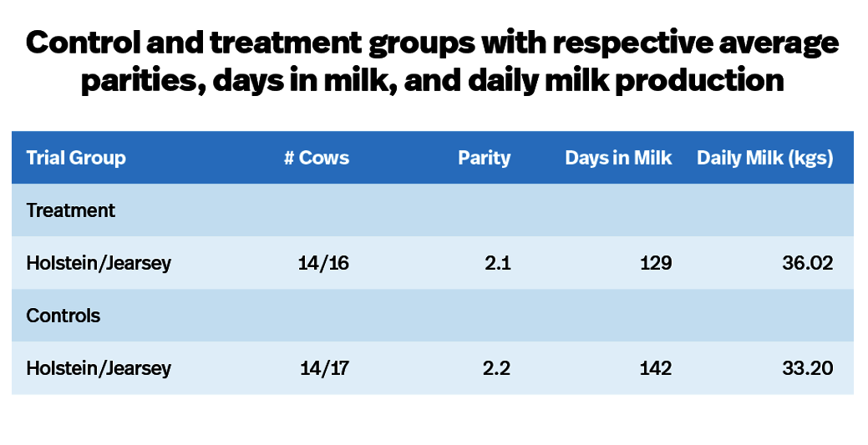Select the 2.2 parity value
Screen dimensions: 868x445
pyautogui.click(x=498, y=368)
